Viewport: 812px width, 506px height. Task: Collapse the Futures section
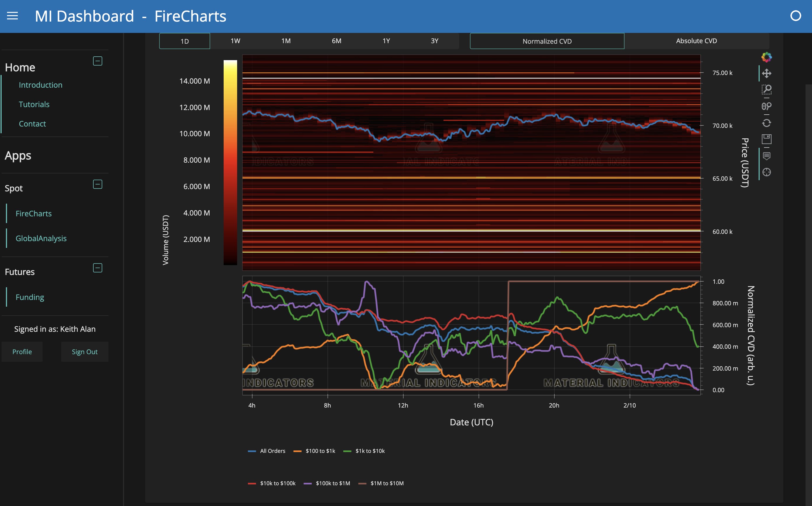click(97, 268)
